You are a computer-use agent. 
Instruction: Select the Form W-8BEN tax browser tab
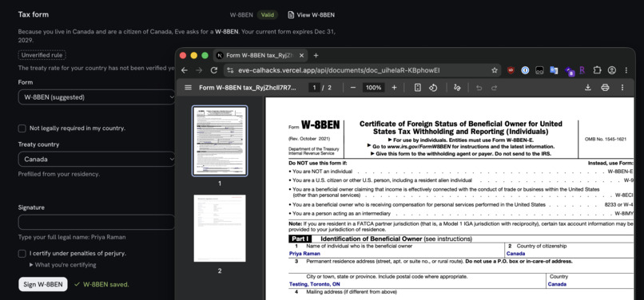tap(260, 55)
